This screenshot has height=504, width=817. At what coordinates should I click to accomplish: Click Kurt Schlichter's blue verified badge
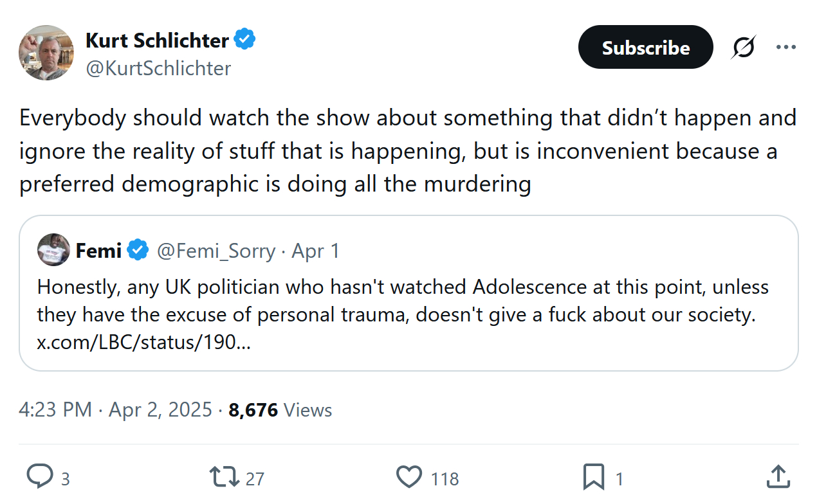click(244, 40)
